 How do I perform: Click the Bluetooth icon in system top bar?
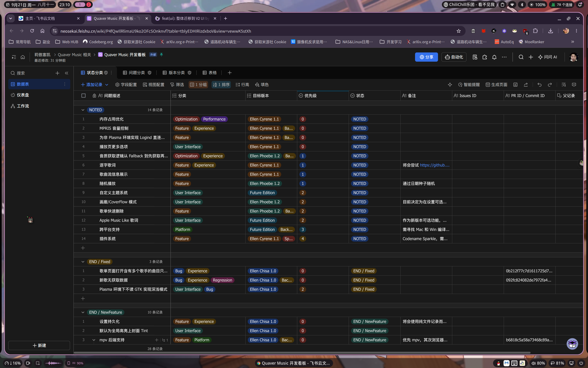(522, 5)
